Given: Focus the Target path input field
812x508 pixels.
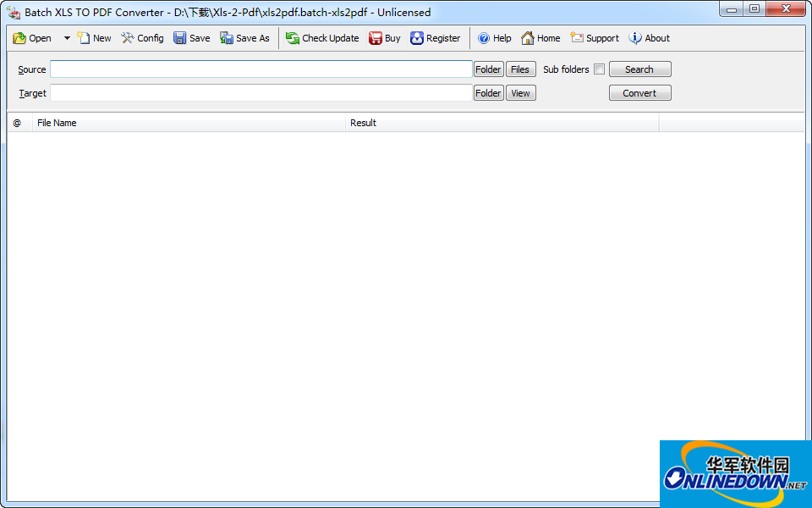Looking at the screenshot, I should [x=261, y=93].
